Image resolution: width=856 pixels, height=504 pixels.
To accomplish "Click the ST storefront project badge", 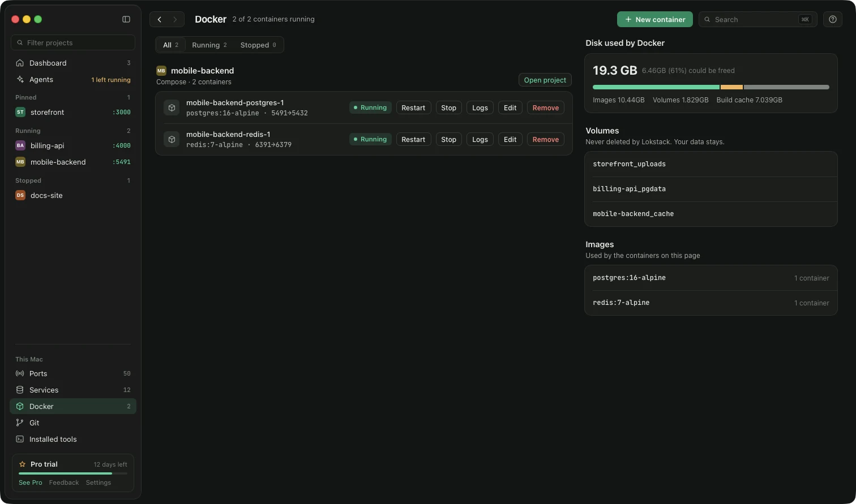I will [x=20, y=112].
